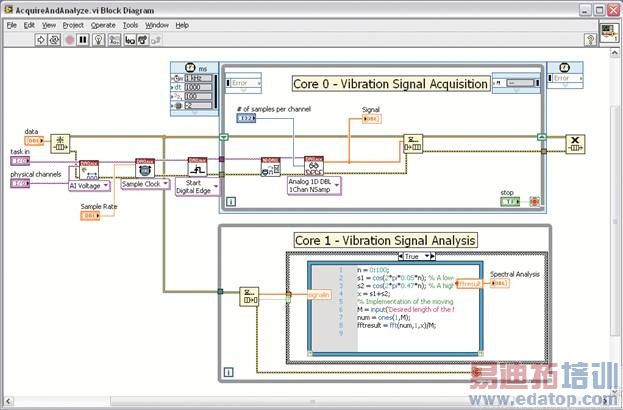623x410 pixels.
Task: Open the Help menu
Action: point(182,25)
